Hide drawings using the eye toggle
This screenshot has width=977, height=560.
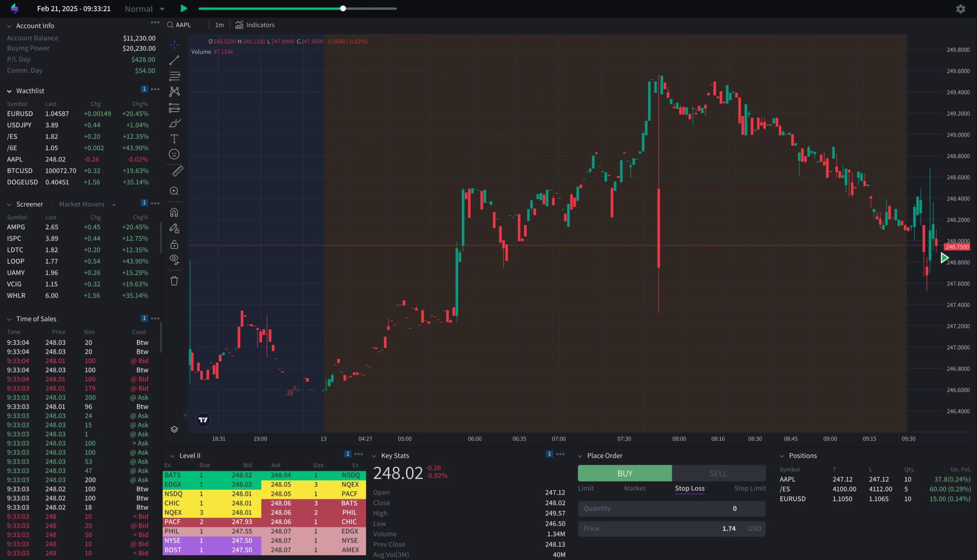click(174, 259)
